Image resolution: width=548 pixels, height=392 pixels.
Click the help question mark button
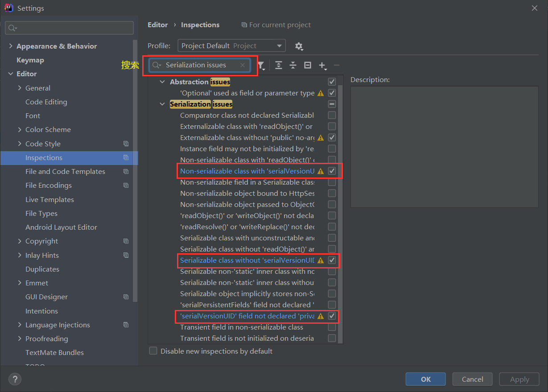click(15, 379)
